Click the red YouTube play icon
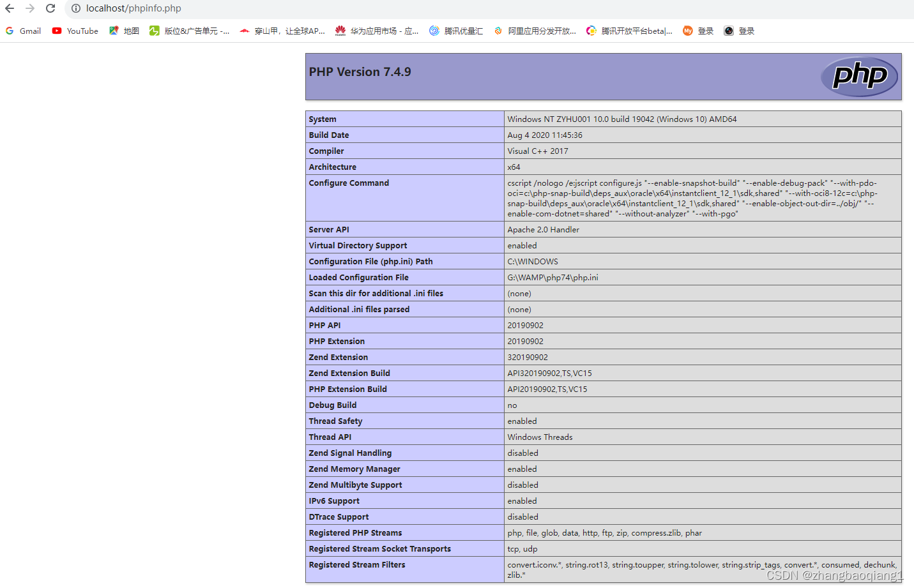 (x=57, y=31)
